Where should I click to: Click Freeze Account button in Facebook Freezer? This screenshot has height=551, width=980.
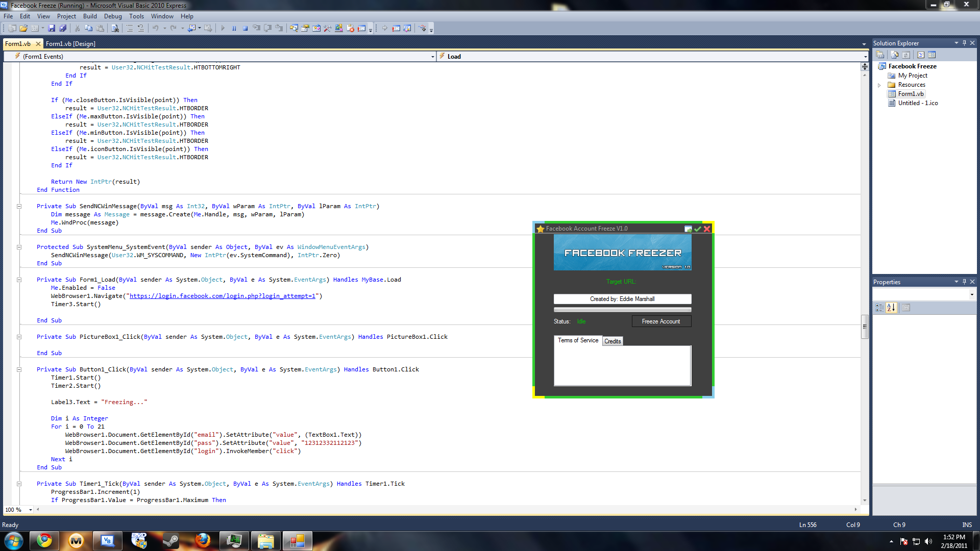[x=661, y=321]
